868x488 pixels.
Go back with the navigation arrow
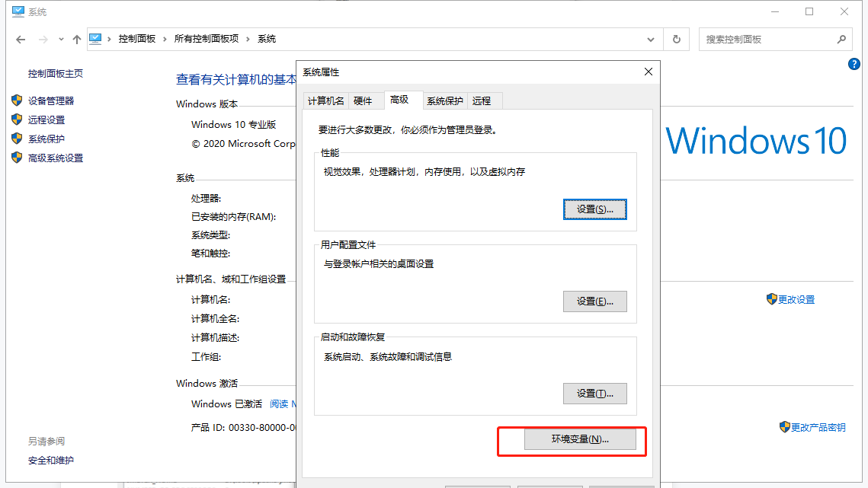pos(21,40)
